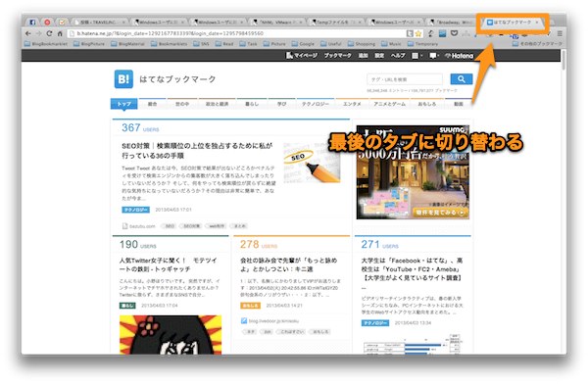This screenshot has width=588, height=384.
Task: Click the 367 users count
Action: click(x=140, y=128)
